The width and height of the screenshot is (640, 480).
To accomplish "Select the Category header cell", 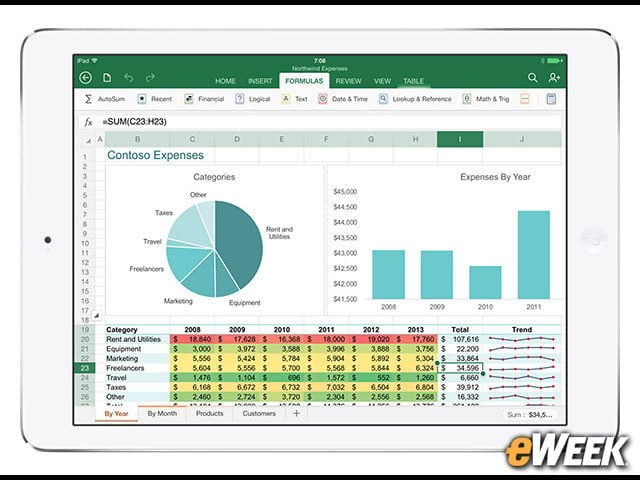I will coord(138,329).
